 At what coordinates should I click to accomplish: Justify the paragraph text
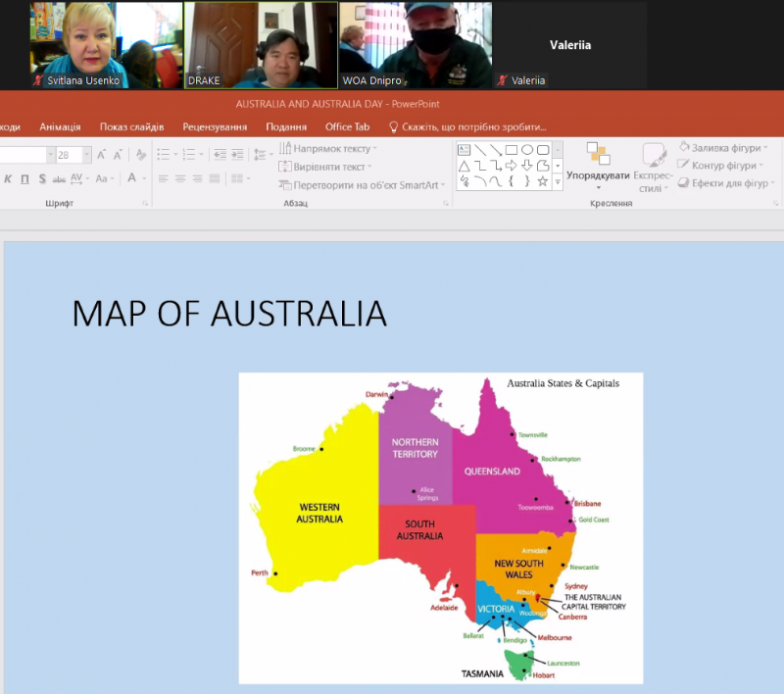pyautogui.click(x=215, y=178)
